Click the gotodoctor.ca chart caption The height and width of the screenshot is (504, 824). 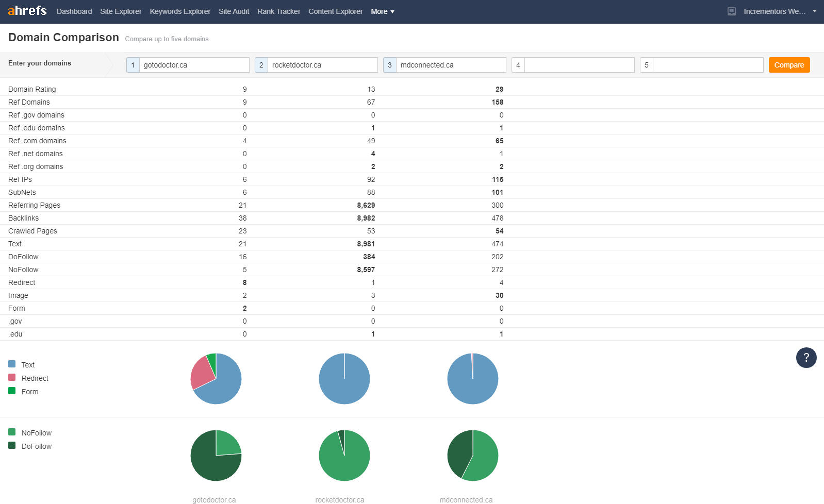point(214,500)
